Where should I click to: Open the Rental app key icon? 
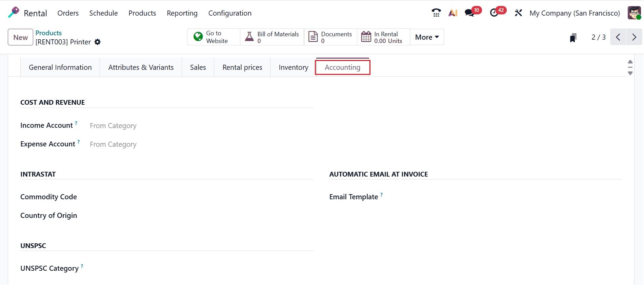point(14,13)
